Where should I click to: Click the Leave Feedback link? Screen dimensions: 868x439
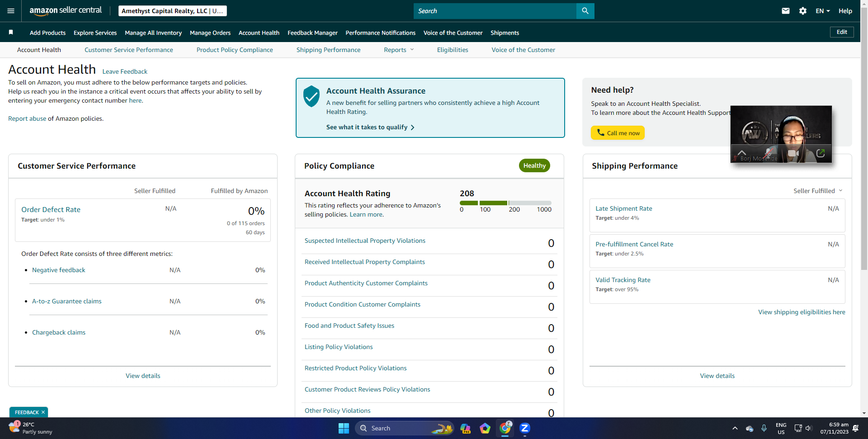click(x=125, y=71)
